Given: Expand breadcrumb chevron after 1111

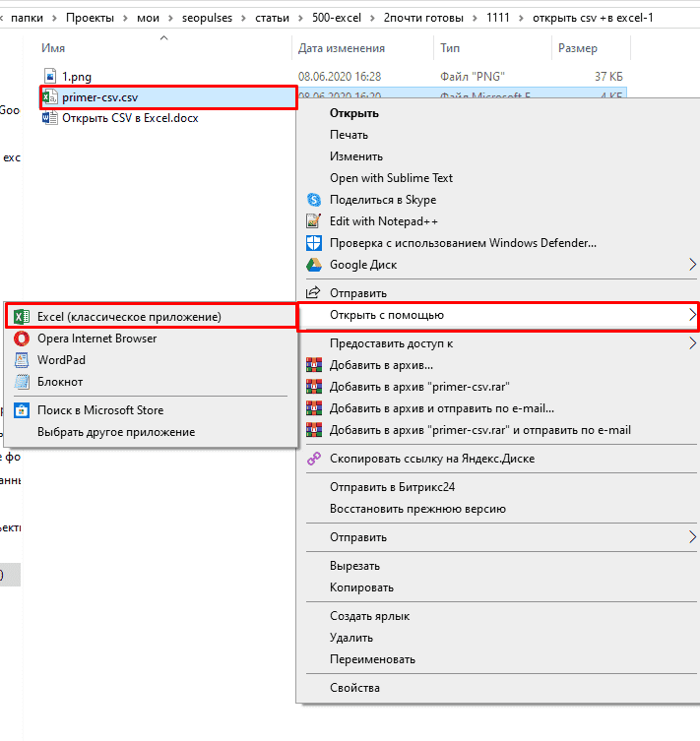Looking at the screenshot, I should (521, 18).
